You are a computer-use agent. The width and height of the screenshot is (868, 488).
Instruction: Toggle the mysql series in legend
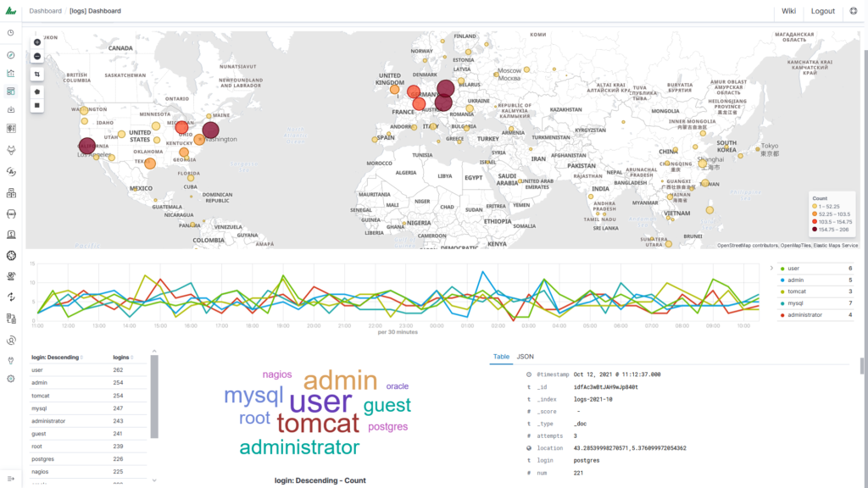[x=796, y=302]
